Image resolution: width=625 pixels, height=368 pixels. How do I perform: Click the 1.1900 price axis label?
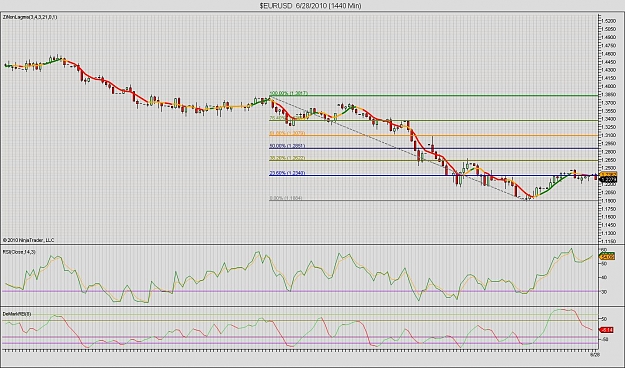[609, 201]
